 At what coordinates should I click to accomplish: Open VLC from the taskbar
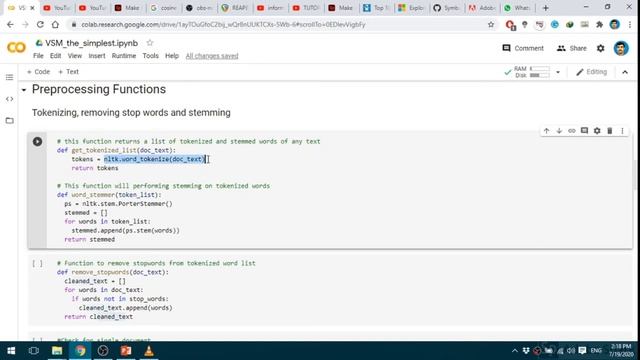click(x=149, y=351)
